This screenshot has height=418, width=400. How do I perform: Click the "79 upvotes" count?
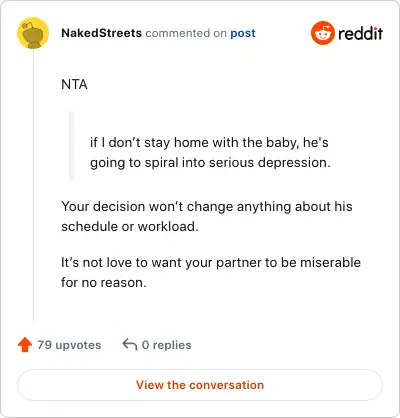[69, 345]
